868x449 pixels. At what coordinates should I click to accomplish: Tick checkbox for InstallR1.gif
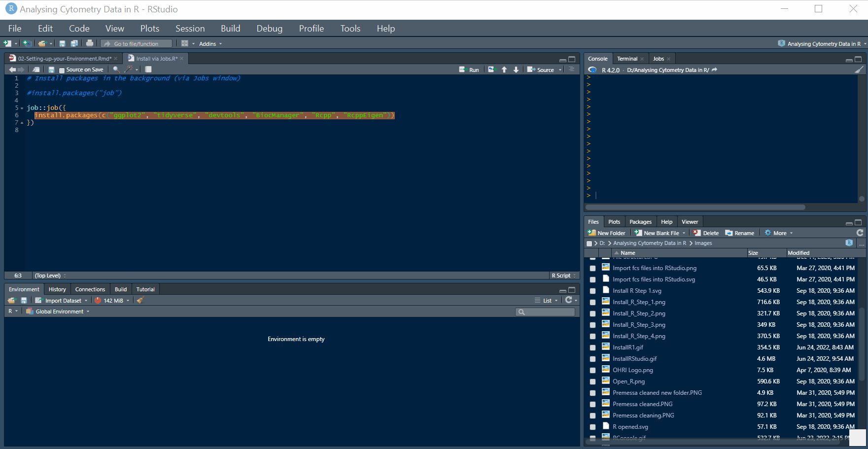coord(592,347)
